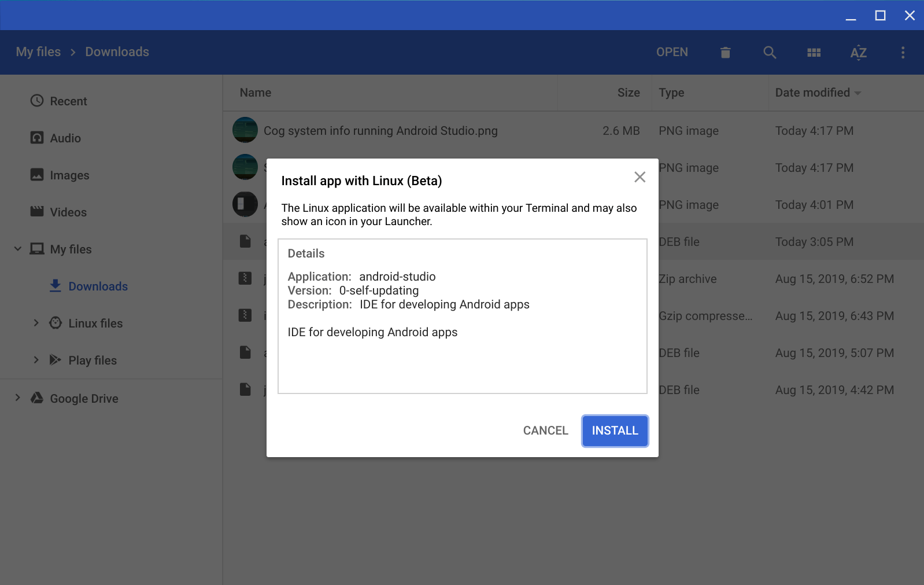The width and height of the screenshot is (924, 585).
Task: Sort by the Type column header
Action: coord(671,93)
